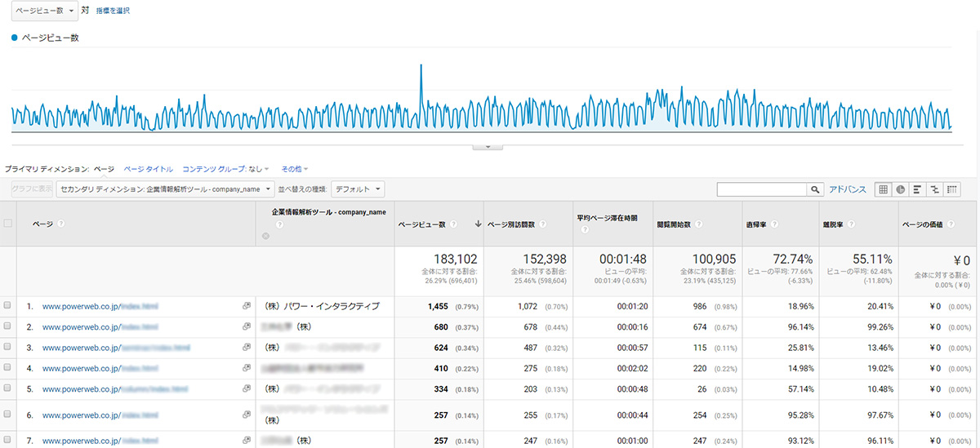Expand the その他 dimension dropdown

294,169
